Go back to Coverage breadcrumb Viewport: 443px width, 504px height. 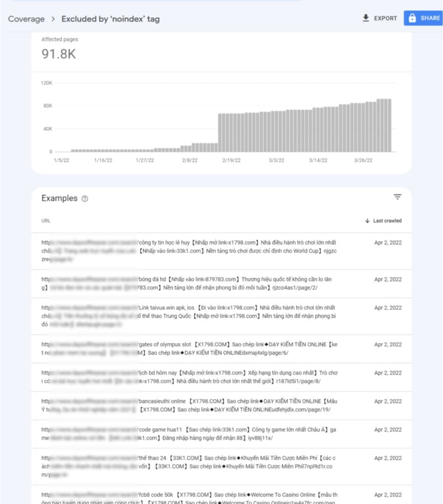pos(27,19)
